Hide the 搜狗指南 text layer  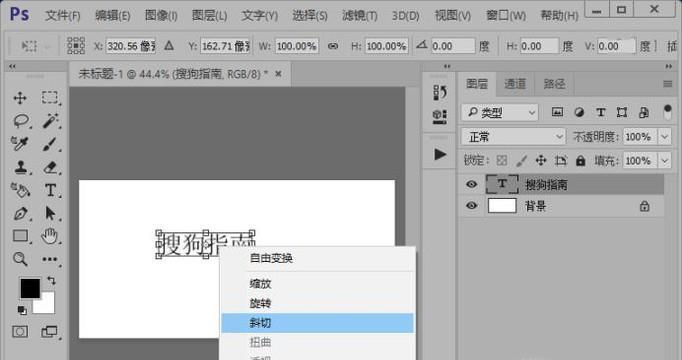(x=471, y=184)
